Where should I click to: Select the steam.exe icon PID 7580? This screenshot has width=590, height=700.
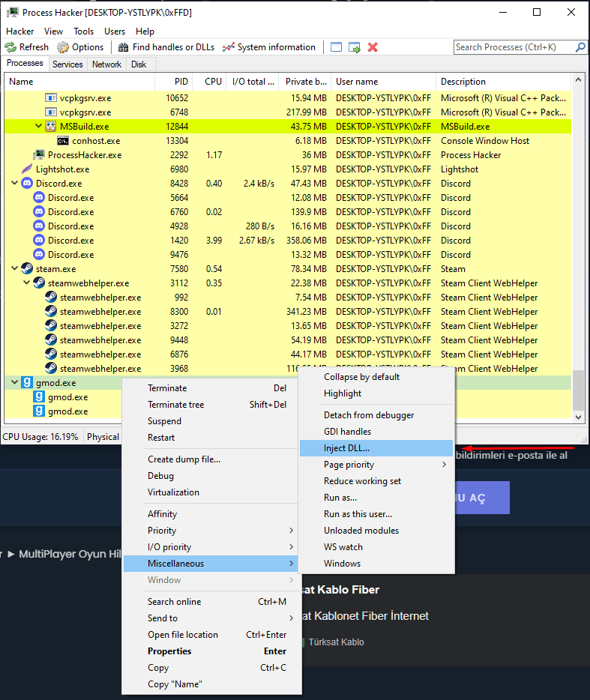pyautogui.click(x=27, y=269)
